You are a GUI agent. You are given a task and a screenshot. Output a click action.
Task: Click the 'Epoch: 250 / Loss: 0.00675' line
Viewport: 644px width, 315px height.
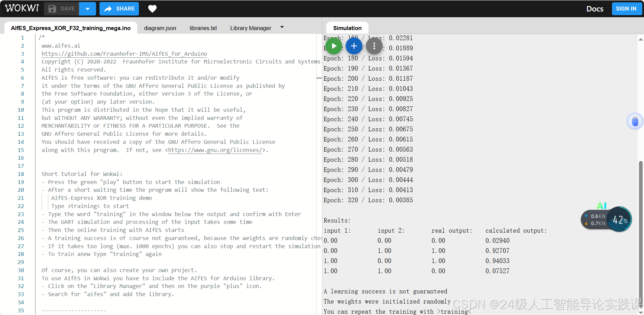coord(368,129)
